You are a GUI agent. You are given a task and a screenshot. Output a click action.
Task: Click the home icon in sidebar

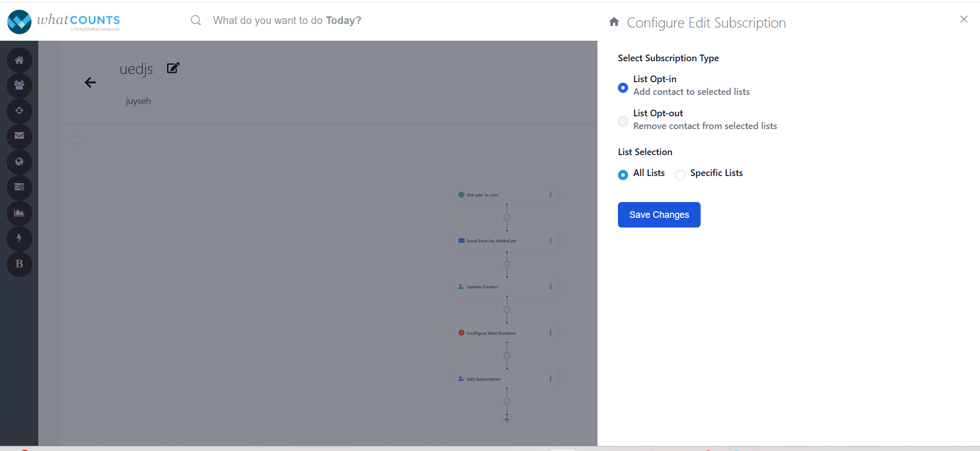click(x=19, y=60)
